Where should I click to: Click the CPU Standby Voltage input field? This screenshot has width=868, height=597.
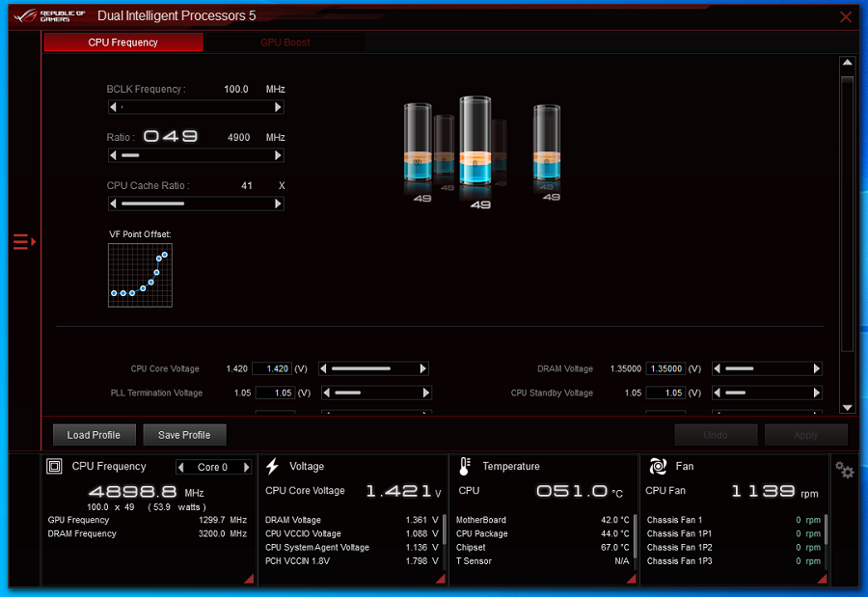665,393
